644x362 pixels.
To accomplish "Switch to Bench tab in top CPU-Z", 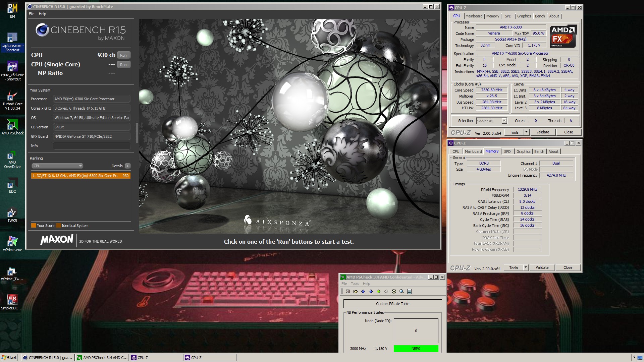I will coord(540,16).
